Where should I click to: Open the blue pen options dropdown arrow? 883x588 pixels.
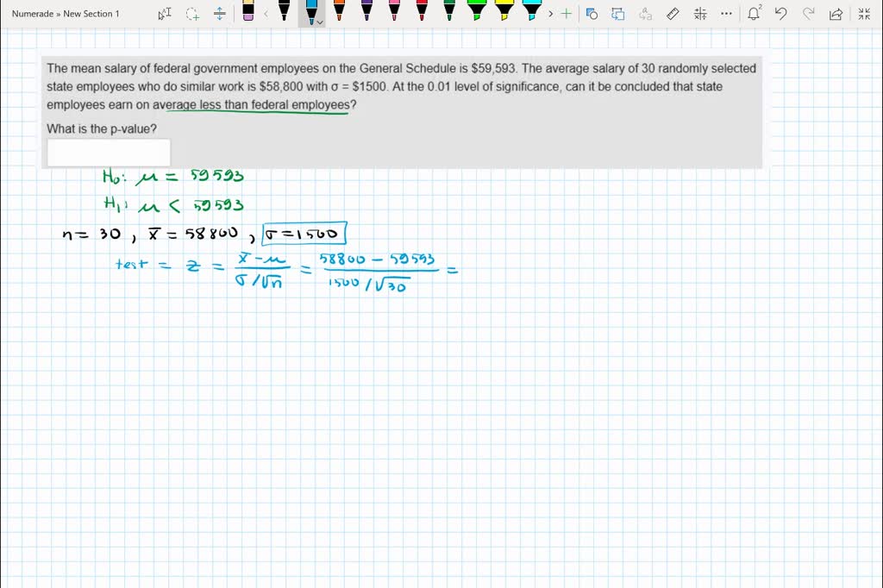point(320,22)
